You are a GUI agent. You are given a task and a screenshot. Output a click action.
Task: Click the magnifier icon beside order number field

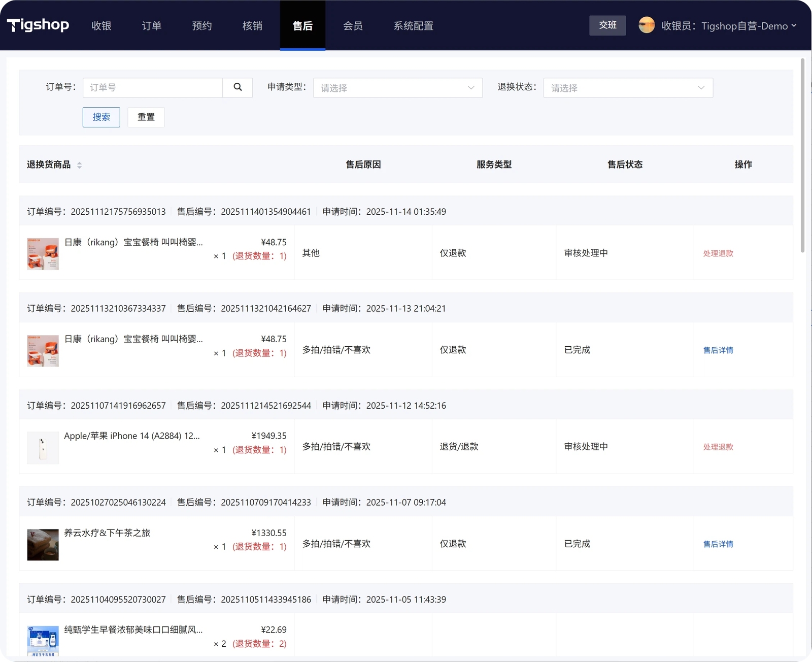tap(238, 87)
